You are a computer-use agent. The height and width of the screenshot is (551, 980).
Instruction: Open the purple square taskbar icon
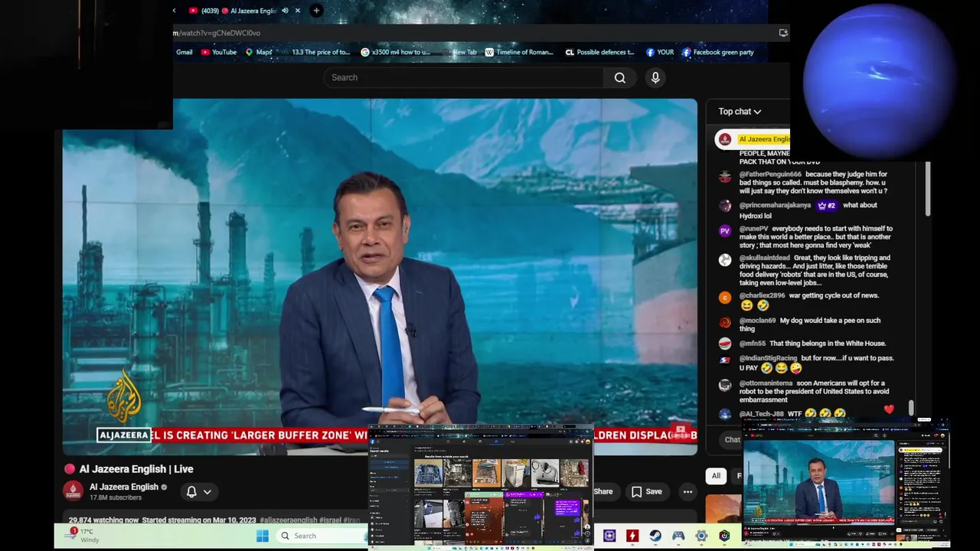coord(609,536)
